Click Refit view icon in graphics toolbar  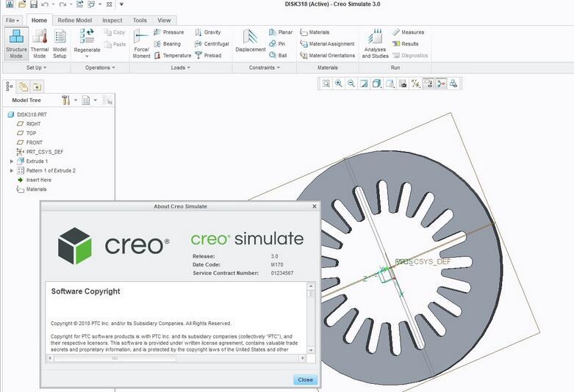click(x=326, y=84)
